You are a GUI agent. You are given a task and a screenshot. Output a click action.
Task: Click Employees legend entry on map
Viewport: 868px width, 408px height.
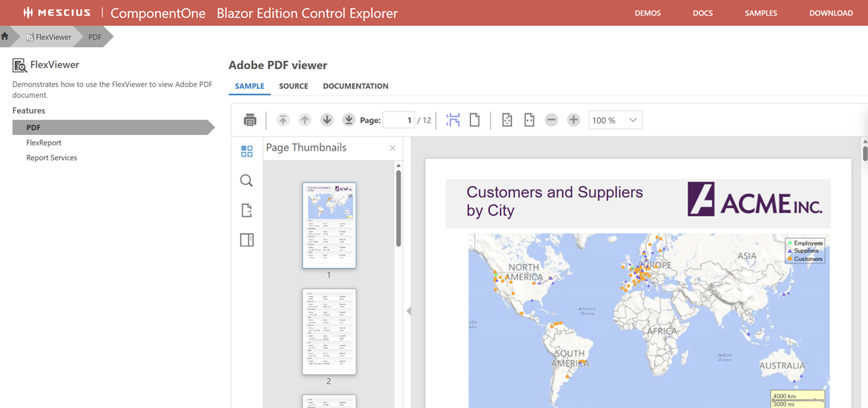point(805,243)
